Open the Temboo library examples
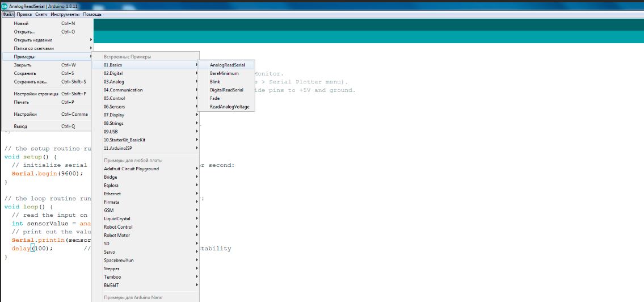 click(x=145, y=277)
